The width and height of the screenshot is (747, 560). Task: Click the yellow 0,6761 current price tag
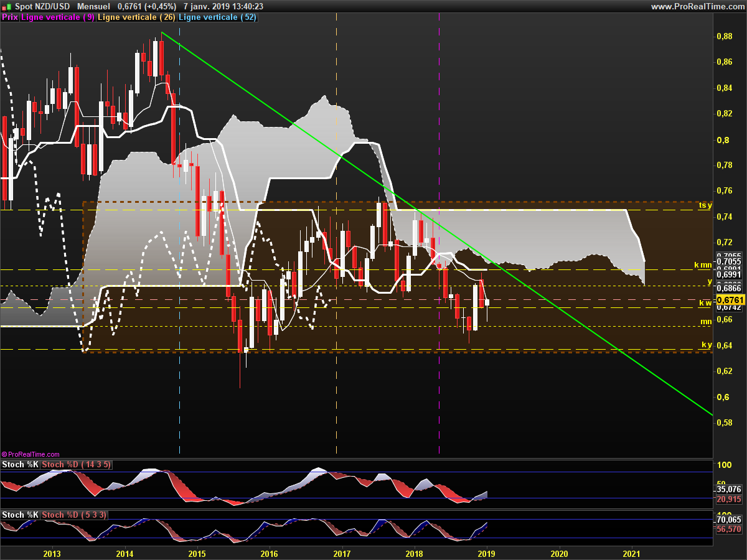(730, 299)
